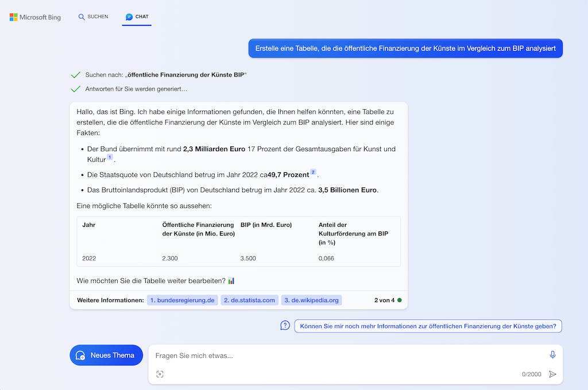The width and height of the screenshot is (588, 390).
Task: Click the microphone icon for voice input
Action: tap(552, 355)
